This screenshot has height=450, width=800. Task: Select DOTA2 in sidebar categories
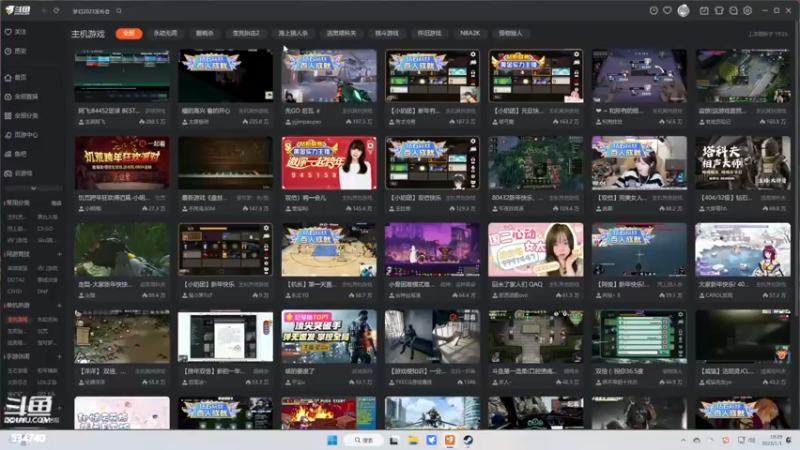click(x=16, y=280)
